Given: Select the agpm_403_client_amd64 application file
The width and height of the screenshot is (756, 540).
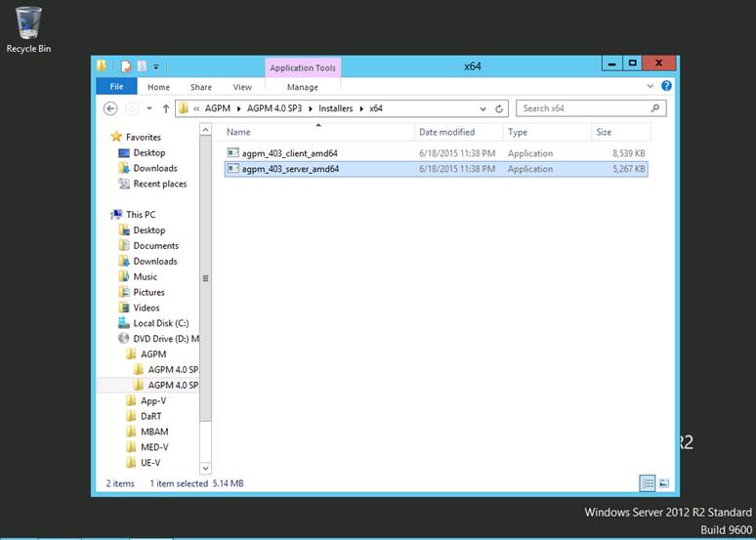Looking at the screenshot, I should tap(290, 153).
